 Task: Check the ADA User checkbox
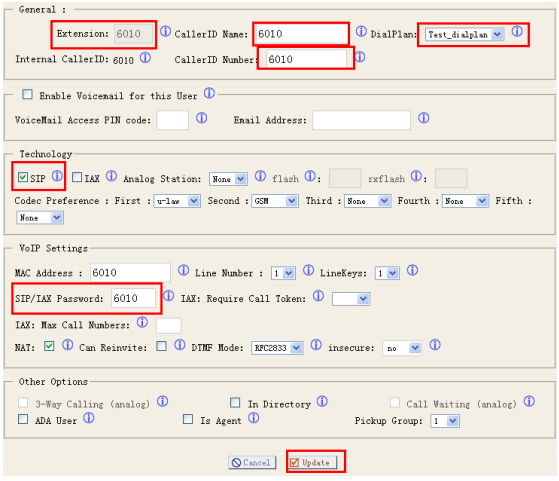tap(23, 419)
